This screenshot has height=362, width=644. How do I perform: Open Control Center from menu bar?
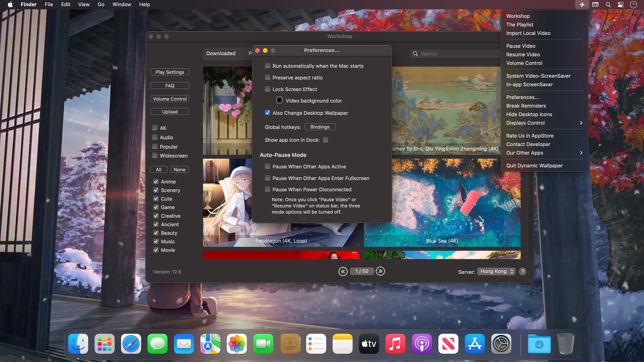pos(620,4)
